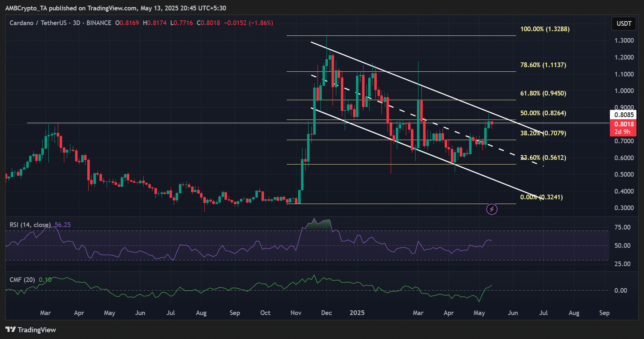Click the 78.60% (1.1137) Fibonacci level label
The image size is (644, 339).
[543, 65]
